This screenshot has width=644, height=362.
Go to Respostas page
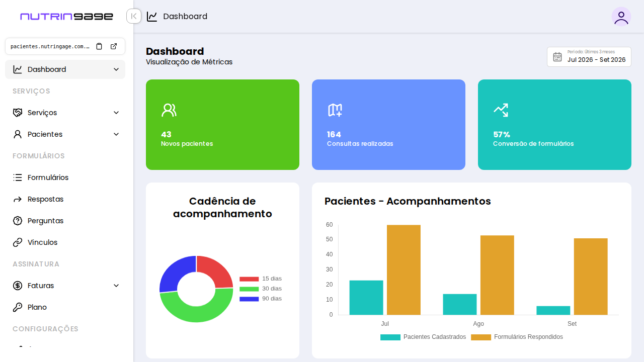[65, 199]
